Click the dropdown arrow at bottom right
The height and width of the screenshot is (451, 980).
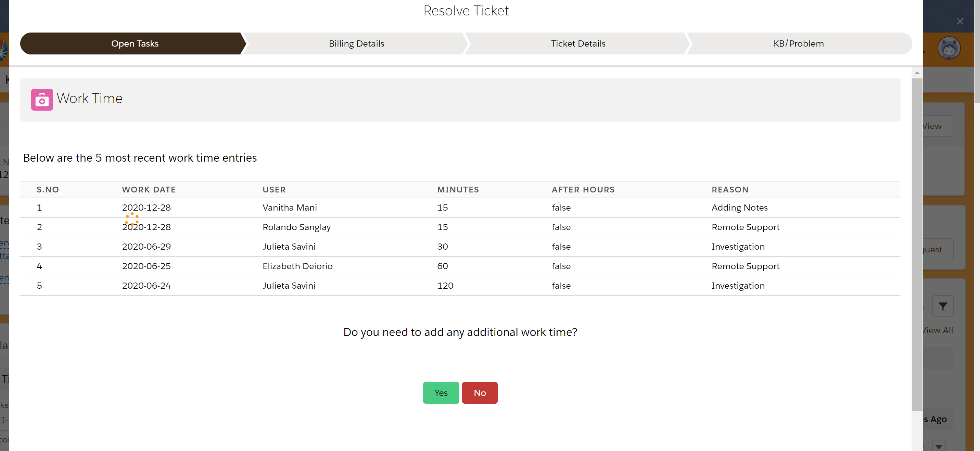pos(939,446)
